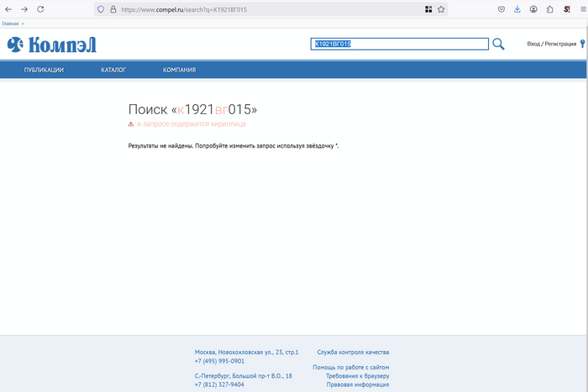588x392 pixels.
Task: Click the address bar URL compel.ru search
Action: (x=184, y=10)
